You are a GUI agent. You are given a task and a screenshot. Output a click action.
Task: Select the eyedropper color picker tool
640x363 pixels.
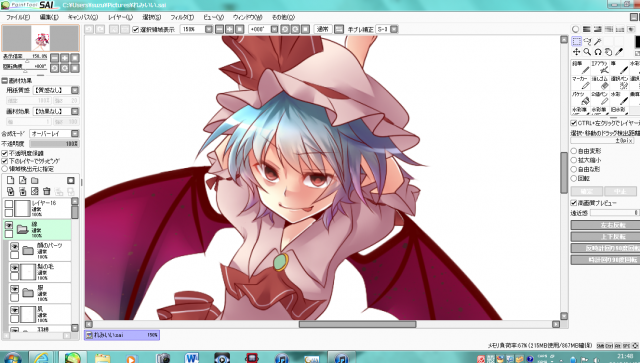coord(619,52)
